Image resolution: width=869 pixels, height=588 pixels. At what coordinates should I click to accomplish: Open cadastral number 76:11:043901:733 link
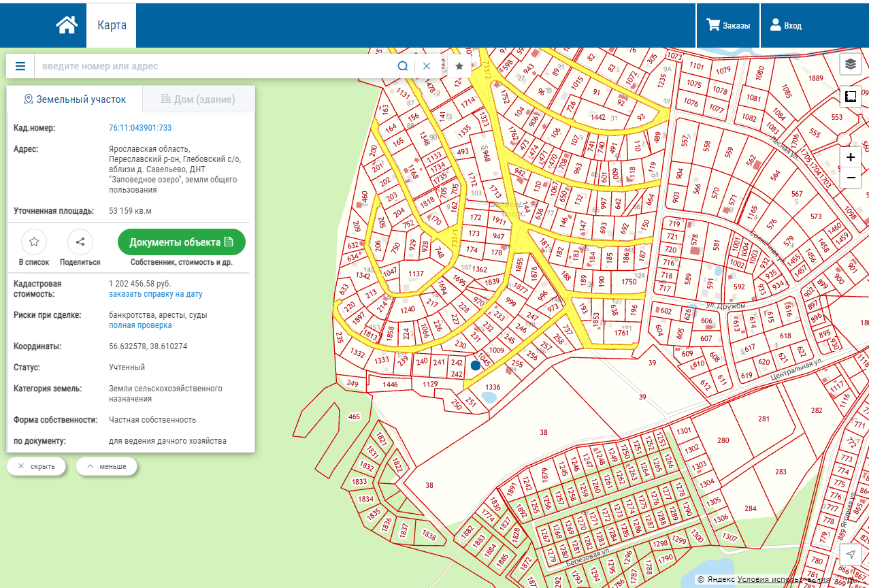pos(140,128)
